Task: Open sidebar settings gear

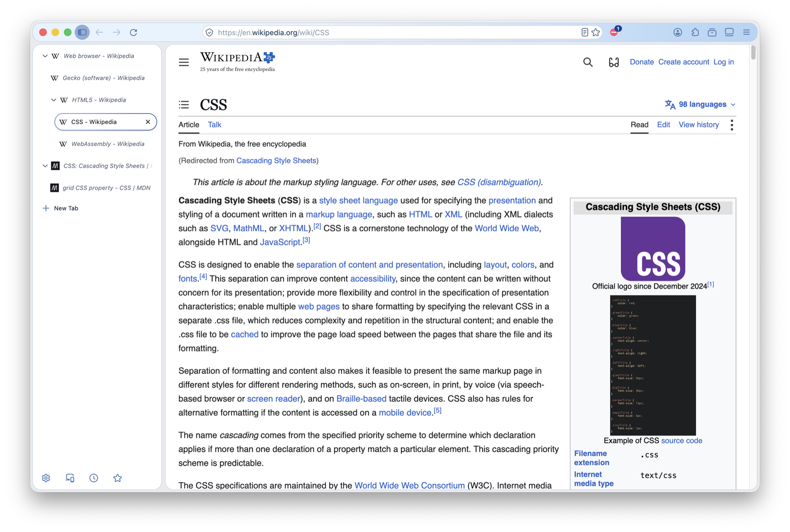Action: point(46,478)
